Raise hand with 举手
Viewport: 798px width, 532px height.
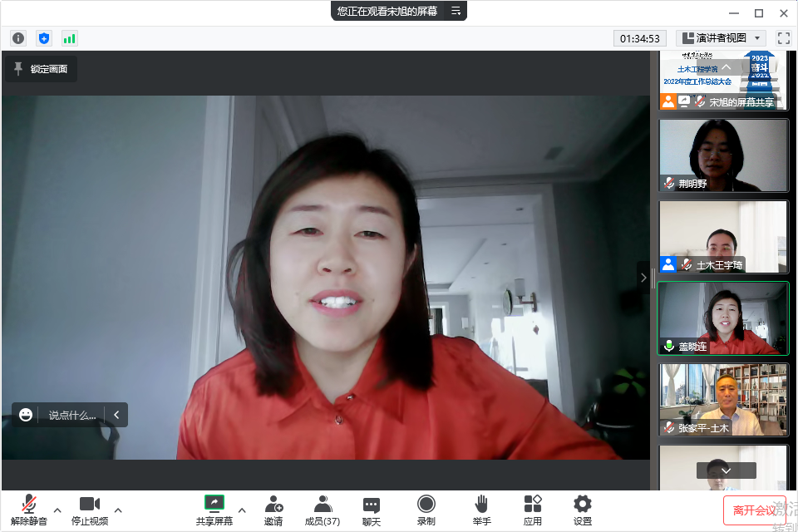(x=481, y=510)
